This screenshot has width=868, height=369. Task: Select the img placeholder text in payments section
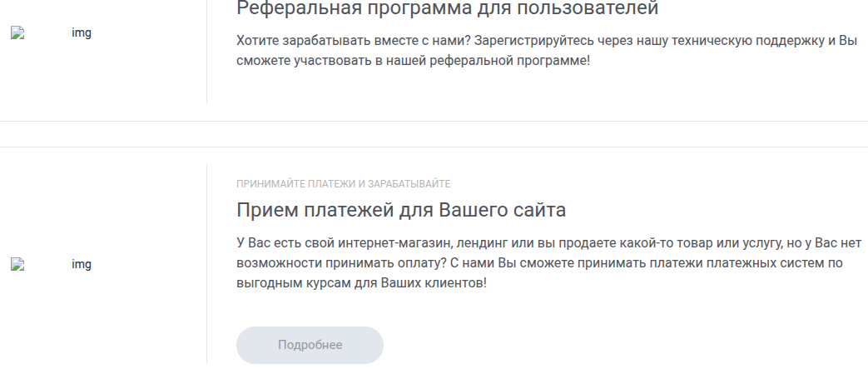(x=82, y=264)
